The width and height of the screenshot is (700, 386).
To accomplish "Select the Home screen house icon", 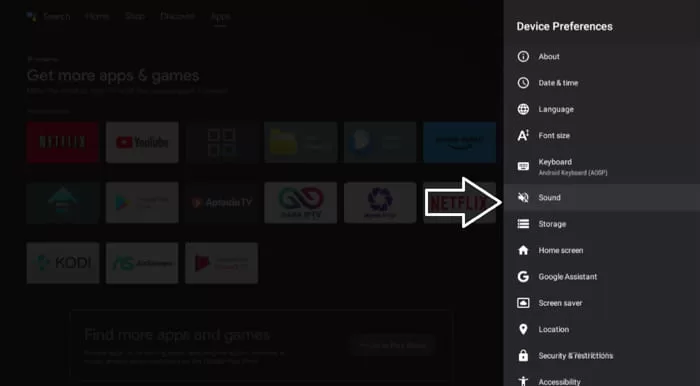I will click(523, 250).
